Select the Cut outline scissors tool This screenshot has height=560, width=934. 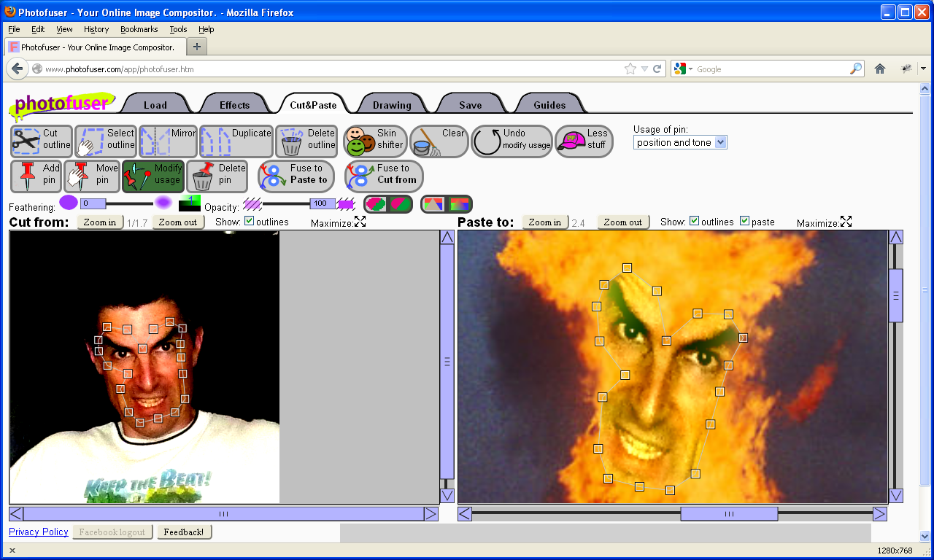(42, 141)
